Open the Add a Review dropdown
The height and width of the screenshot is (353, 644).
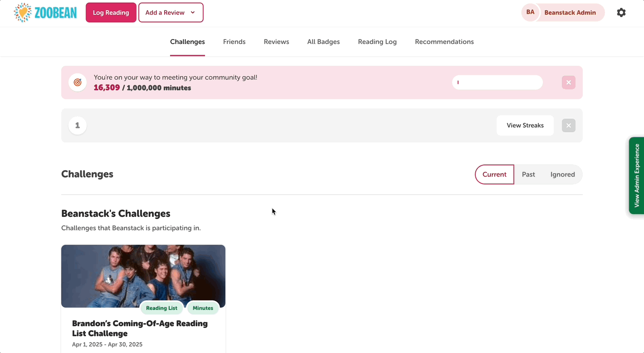coord(171,12)
